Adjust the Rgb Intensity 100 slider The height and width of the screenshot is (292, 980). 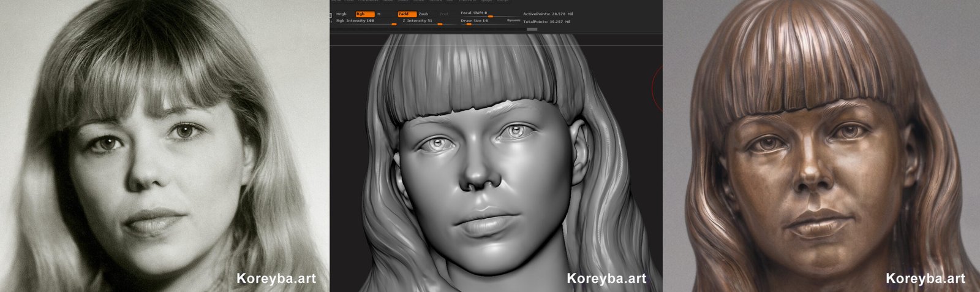point(366,22)
